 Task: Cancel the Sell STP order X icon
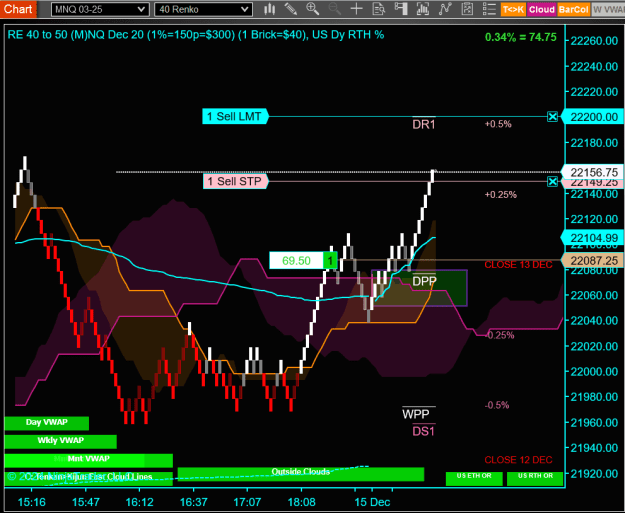(552, 182)
